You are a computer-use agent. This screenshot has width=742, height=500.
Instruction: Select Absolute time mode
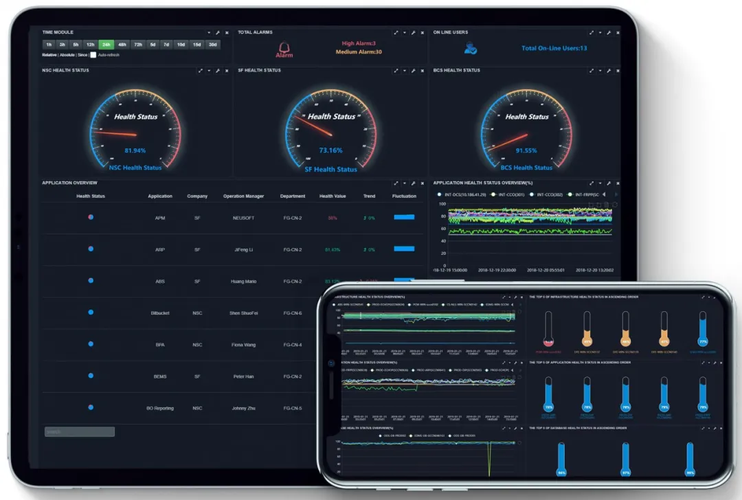point(67,55)
